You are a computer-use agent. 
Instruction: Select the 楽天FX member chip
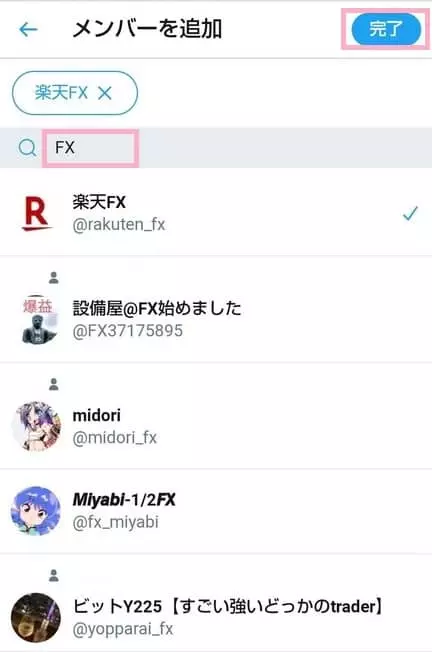pos(75,93)
